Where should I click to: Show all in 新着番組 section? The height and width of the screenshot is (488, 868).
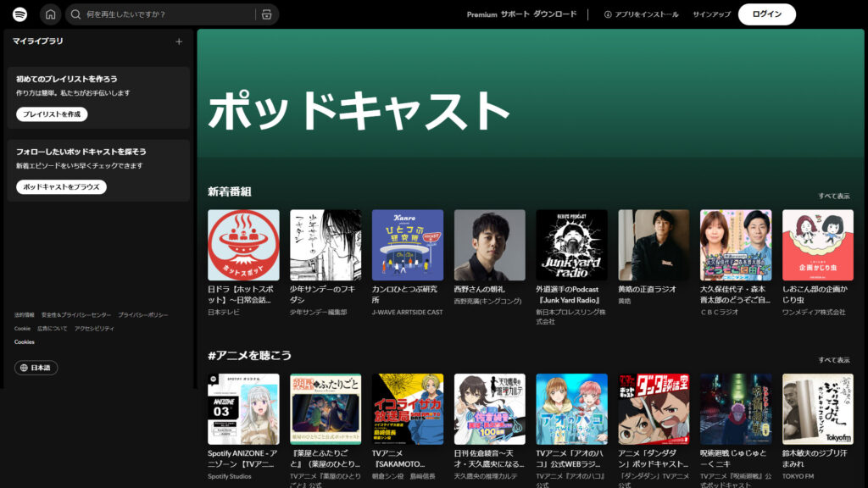pyautogui.click(x=834, y=196)
